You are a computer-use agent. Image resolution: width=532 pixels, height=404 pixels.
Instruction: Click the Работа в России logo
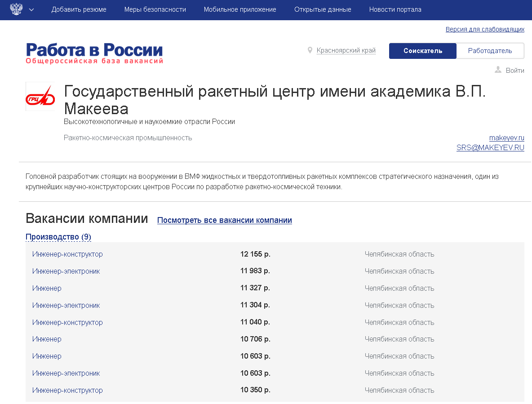coord(94,53)
